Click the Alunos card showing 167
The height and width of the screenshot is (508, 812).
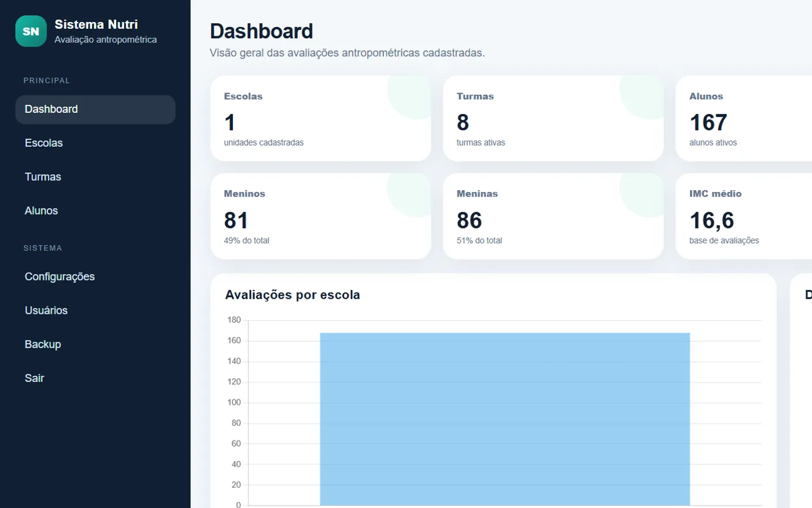pyautogui.click(x=744, y=119)
